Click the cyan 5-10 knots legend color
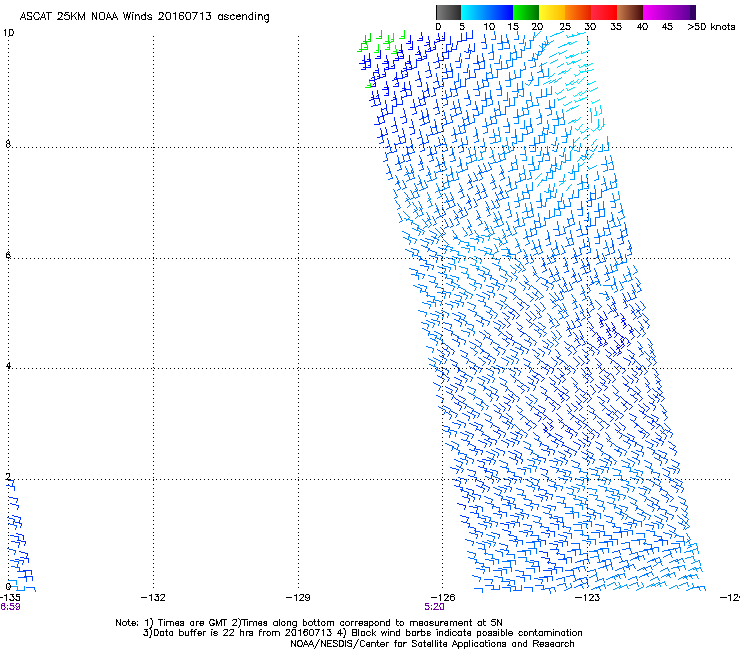The height and width of the screenshot is (650, 740). [473, 12]
